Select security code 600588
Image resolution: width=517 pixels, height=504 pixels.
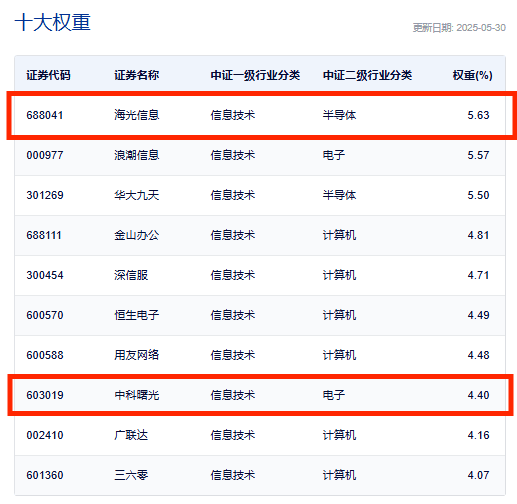[x=45, y=355]
